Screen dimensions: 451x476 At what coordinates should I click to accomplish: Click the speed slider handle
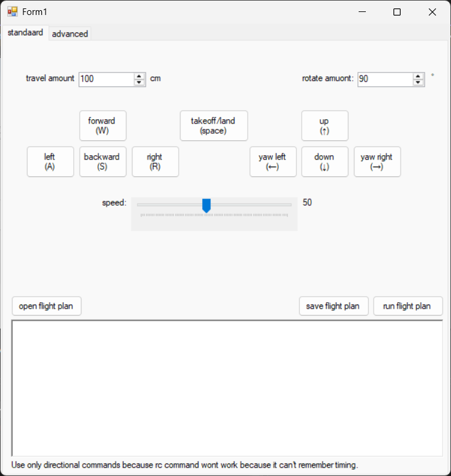pyautogui.click(x=206, y=206)
